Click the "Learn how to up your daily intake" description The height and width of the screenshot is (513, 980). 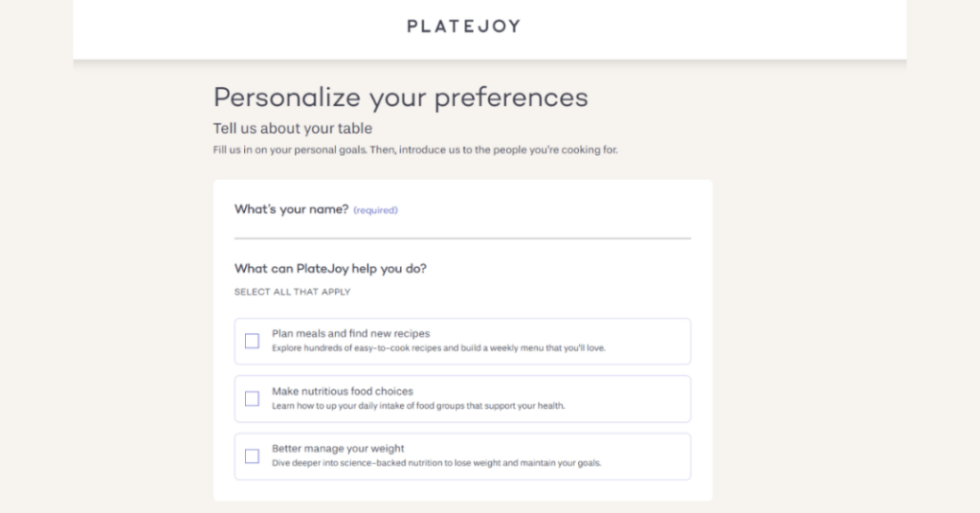click(418, 406)
